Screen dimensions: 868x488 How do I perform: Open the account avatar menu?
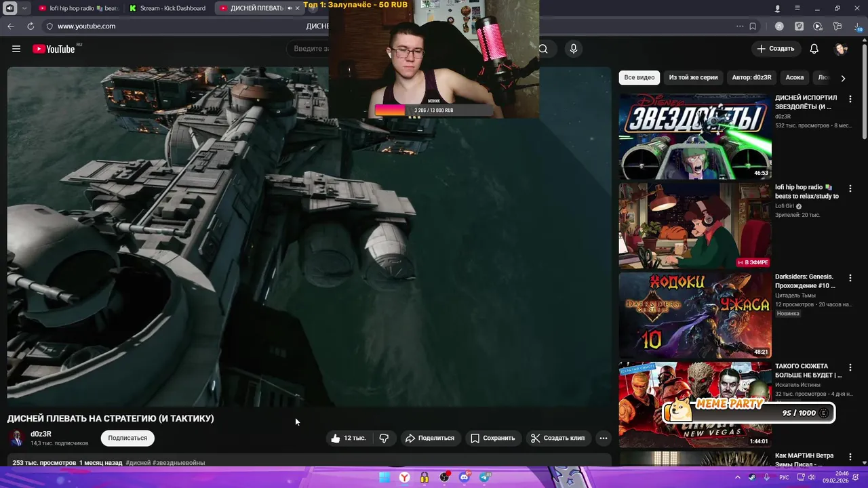pyautogui.click(x=841, y=49)
